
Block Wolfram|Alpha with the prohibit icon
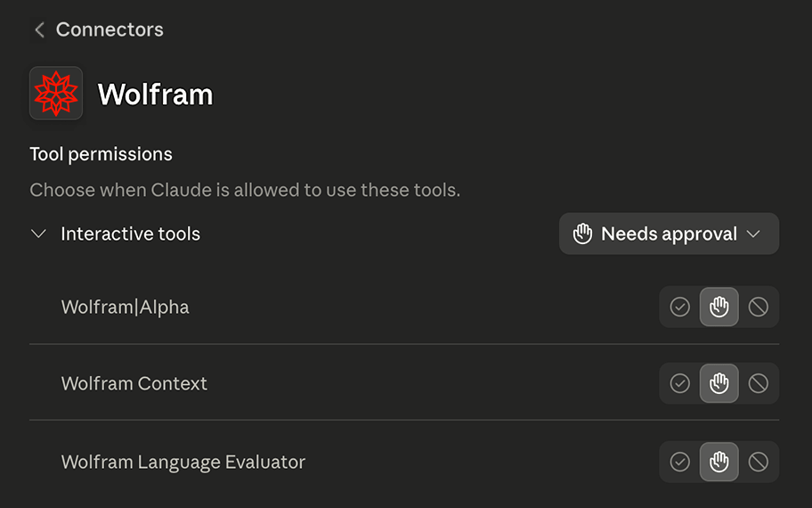point(759,307)
